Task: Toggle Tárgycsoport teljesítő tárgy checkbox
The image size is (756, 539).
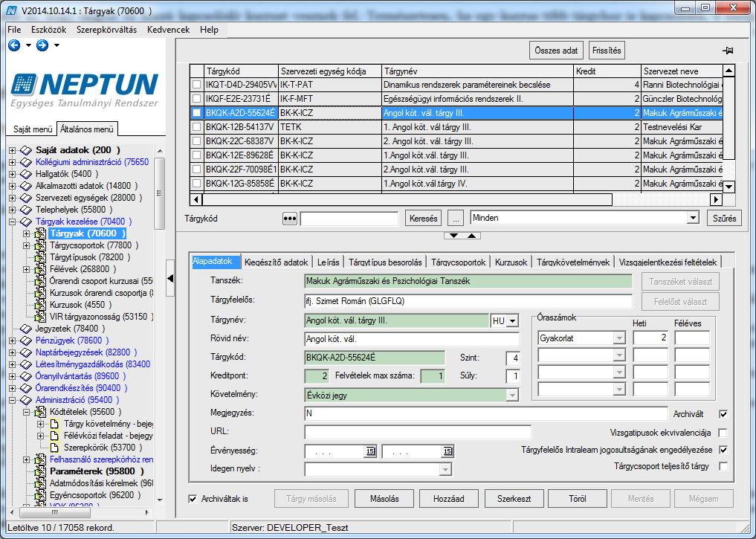Action: pyautogui.click(x=723, y=466)
